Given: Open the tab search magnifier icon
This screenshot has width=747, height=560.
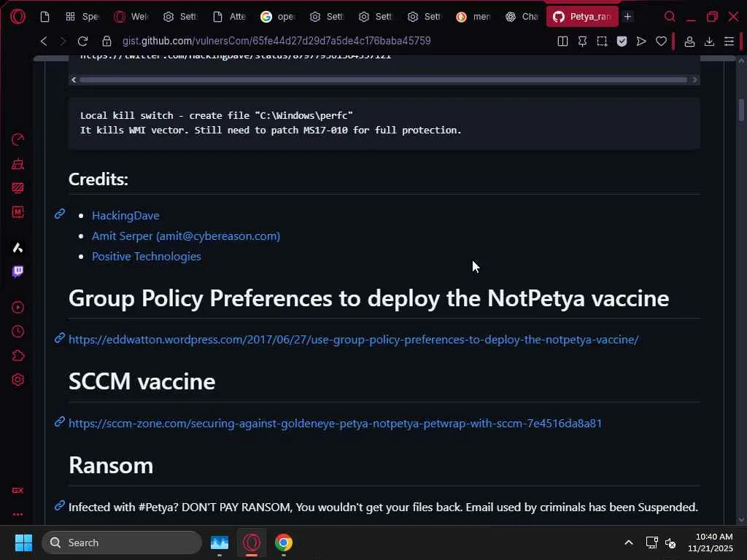Looking at the screenshot, I should [670, 17].
